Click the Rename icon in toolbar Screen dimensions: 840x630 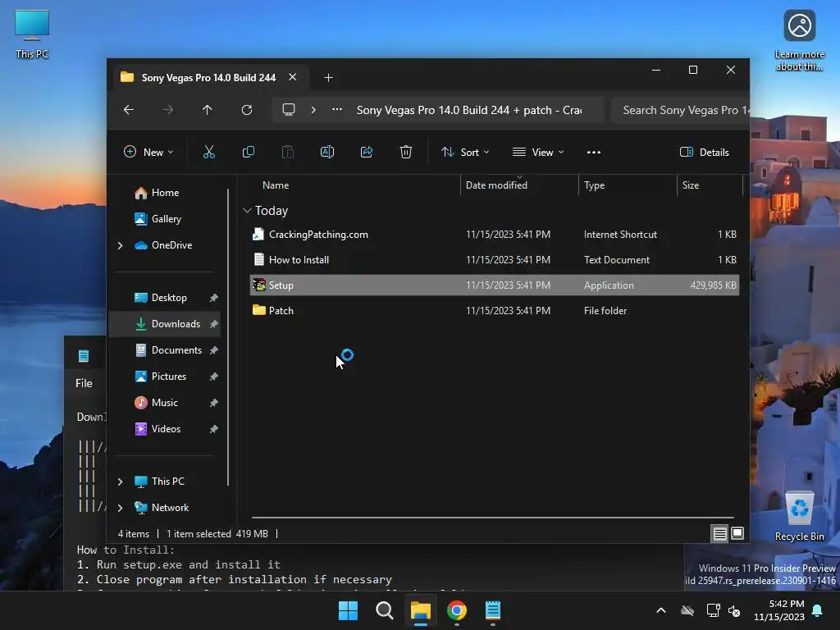327,152
